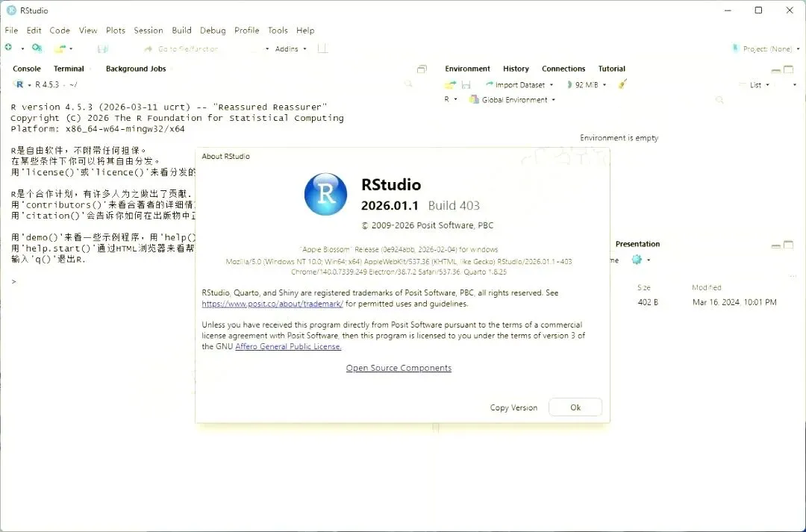Image resolution: width=806 pixels, height=532 pixels.
Task: Click the RStudio title bar app icon
Action: [11, 10]
